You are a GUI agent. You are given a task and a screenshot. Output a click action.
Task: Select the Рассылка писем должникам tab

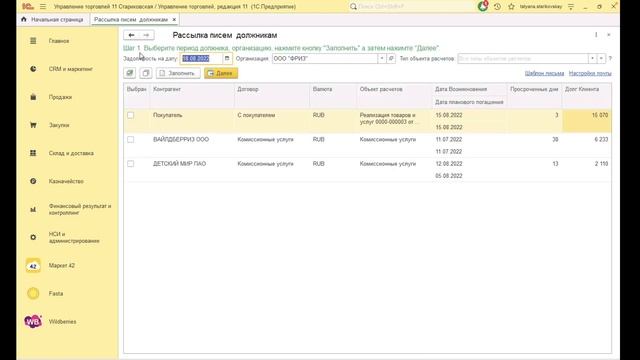tap(131, 20)
